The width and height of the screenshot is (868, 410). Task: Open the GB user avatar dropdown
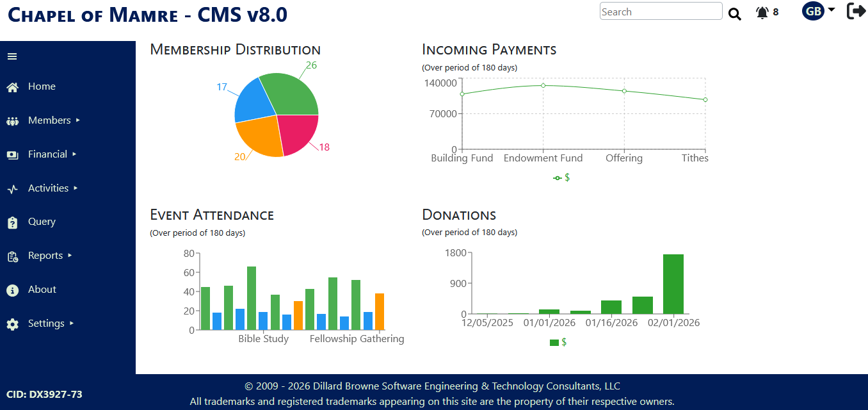[818, 11]
